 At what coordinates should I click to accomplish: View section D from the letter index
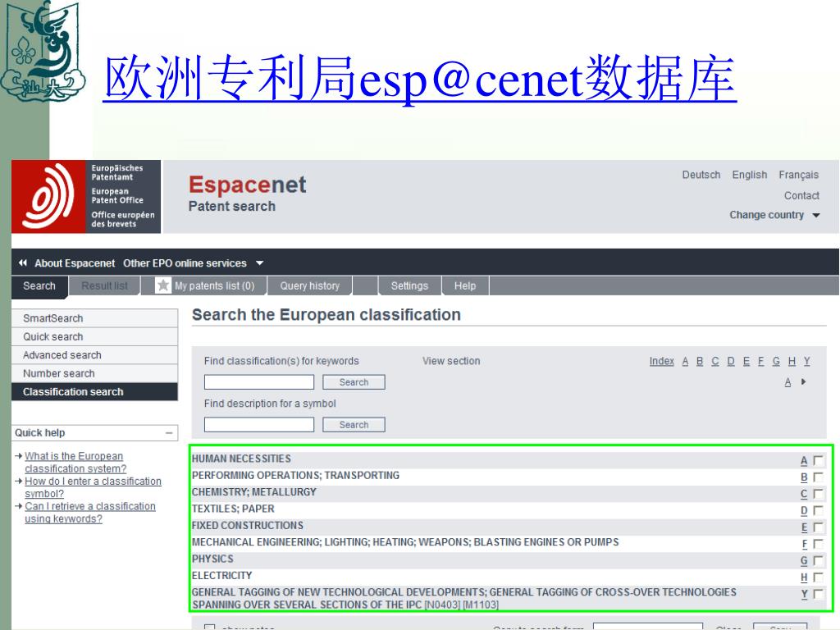click(x=731, y=361)
